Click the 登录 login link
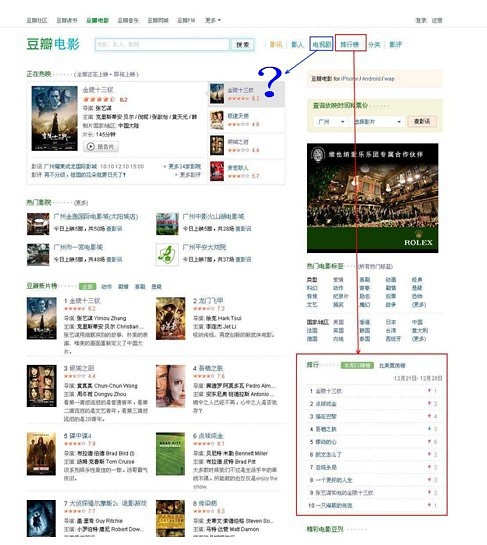The width and height of the screenshot is (487, 545). click(x=421, y=21)
